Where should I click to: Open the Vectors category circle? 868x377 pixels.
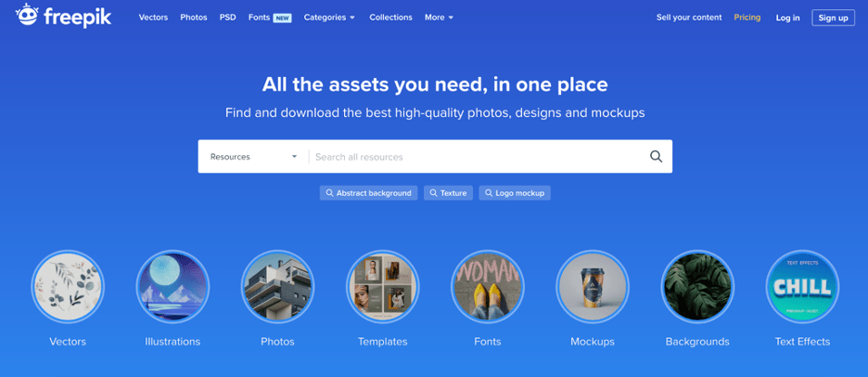pyautogui.click(x=68, y=287)
